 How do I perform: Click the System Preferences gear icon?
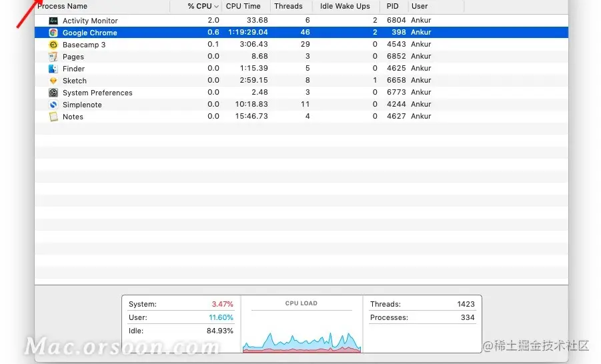tap(53, 93)
